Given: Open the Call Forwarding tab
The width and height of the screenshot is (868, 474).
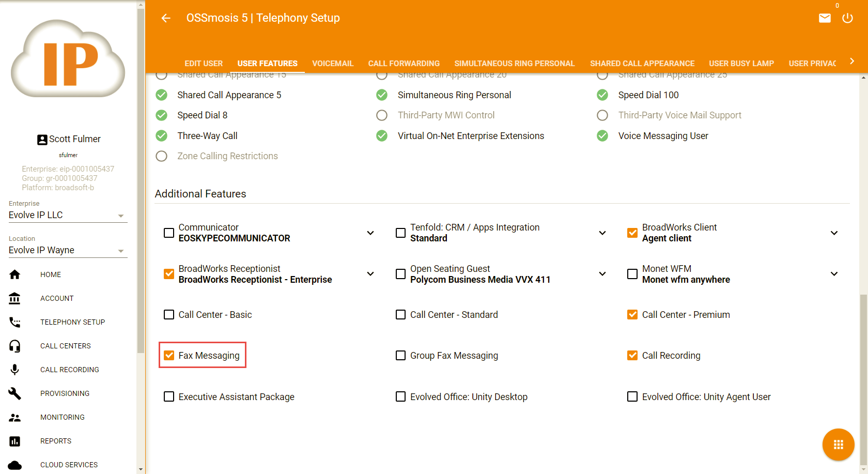Looking at the screenshot, I should pyautogui.click(x=404, y=63).
